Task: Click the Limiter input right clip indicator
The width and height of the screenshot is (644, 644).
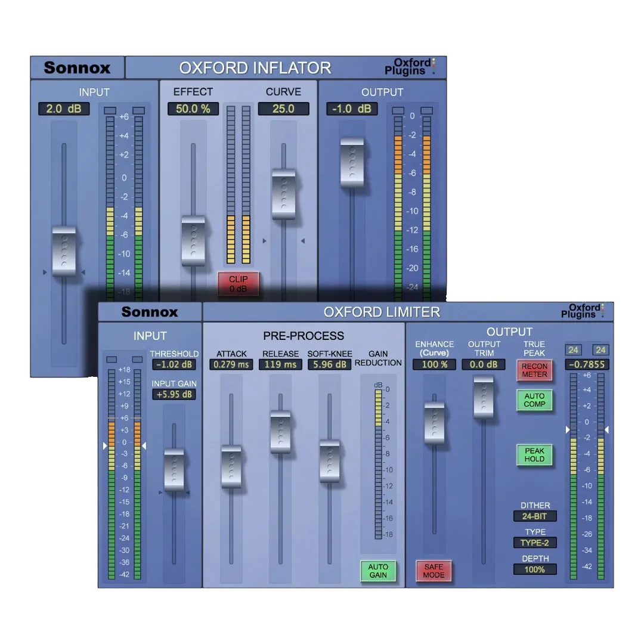Action: (x=138, y=360)
